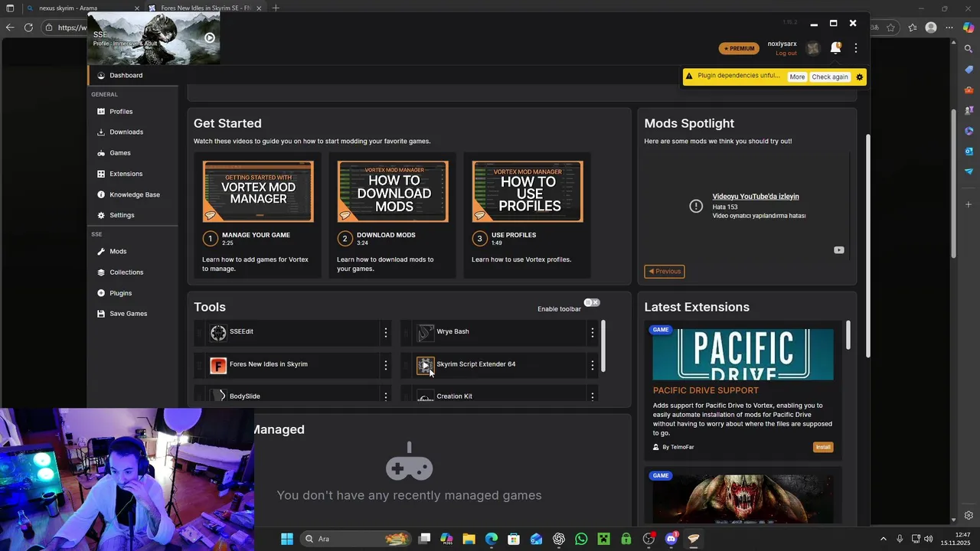Launch the BodySlide tool
Screen dimensions: 980x551
[218, 396]
